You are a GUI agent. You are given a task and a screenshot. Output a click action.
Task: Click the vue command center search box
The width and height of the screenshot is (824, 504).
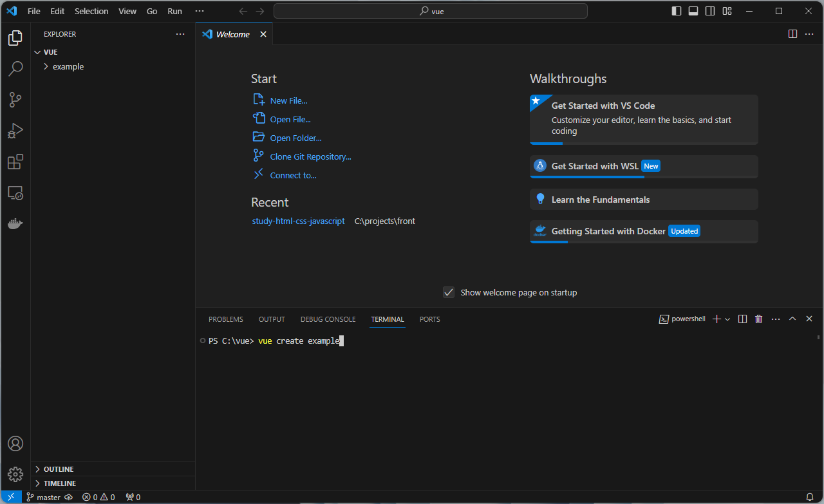point(431,11)
